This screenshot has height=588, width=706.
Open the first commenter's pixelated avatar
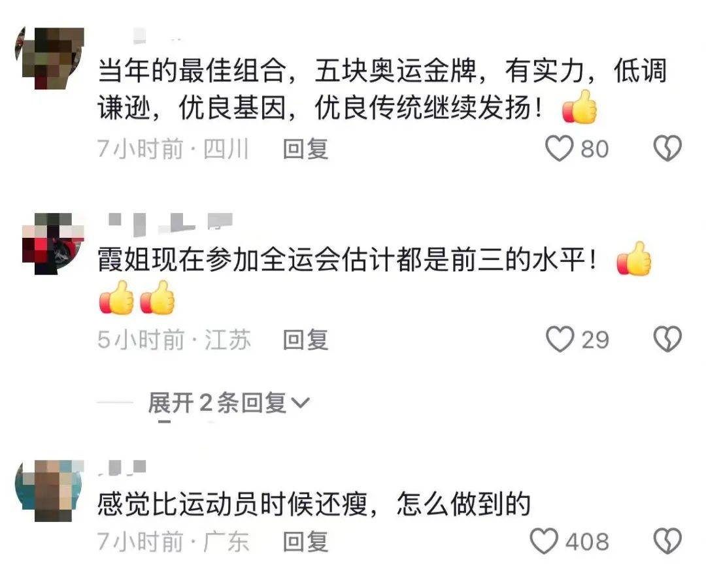(50, 58)
